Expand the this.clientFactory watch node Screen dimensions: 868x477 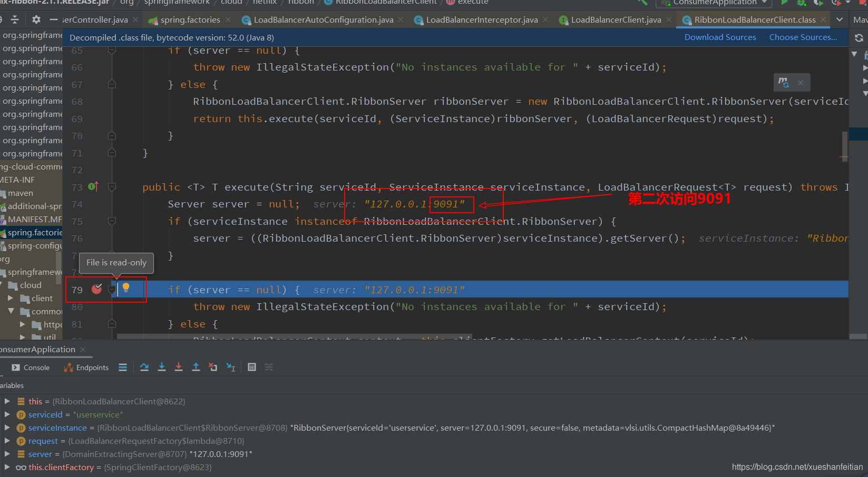[x=7, y=467]
